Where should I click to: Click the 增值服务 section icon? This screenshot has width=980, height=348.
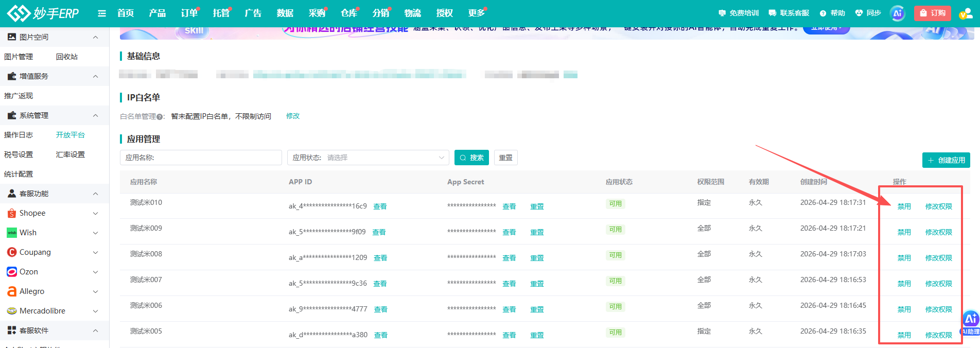pyautogui.click(x=11, y=76)
